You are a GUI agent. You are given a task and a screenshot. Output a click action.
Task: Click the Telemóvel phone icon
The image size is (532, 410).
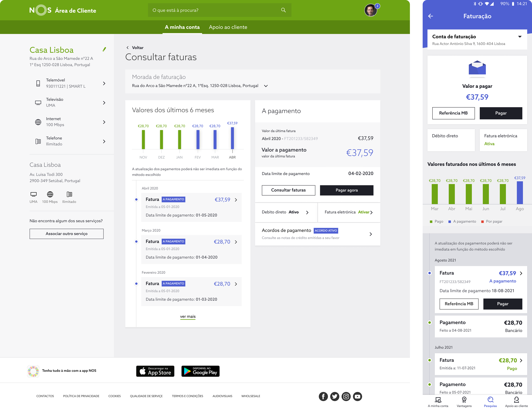coord(38,83)
